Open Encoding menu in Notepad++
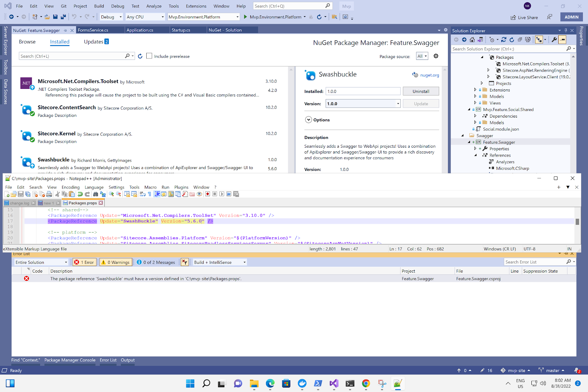588x392 pixels. pyautogui.click(x=71, y=187)
